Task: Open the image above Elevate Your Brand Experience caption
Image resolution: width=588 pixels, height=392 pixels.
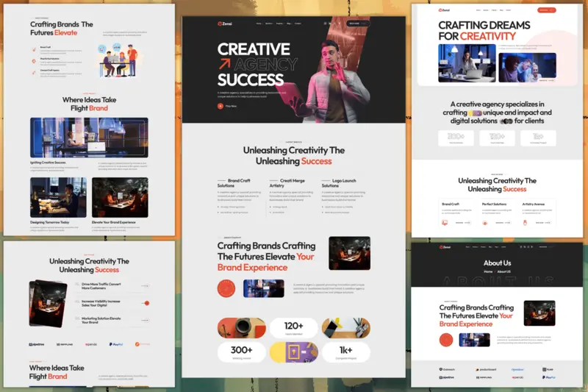Action: click(120, 198)
